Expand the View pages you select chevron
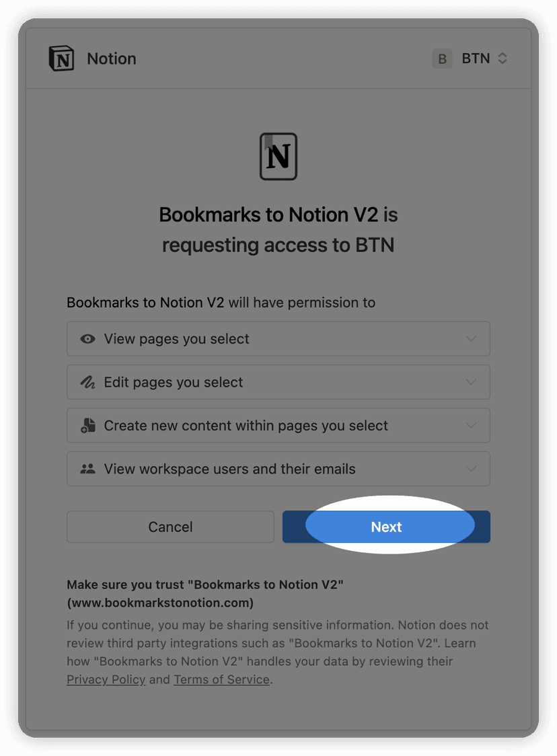The image size is (557, 756). [x=471, y=339]
